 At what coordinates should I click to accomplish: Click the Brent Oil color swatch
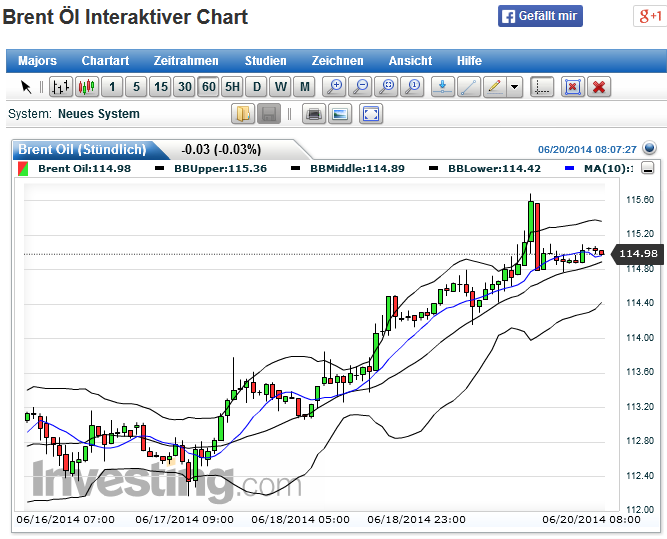coord(23,168)
